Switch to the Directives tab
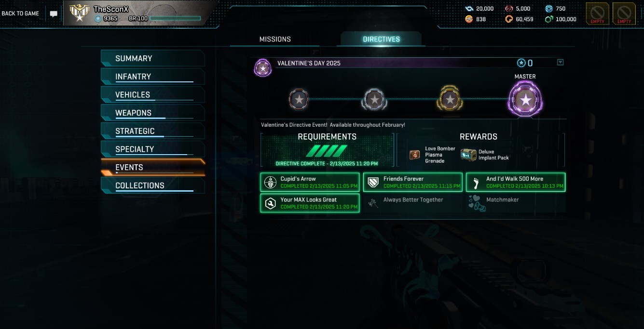This screenshot has height=329, width=644. [381, 39]
